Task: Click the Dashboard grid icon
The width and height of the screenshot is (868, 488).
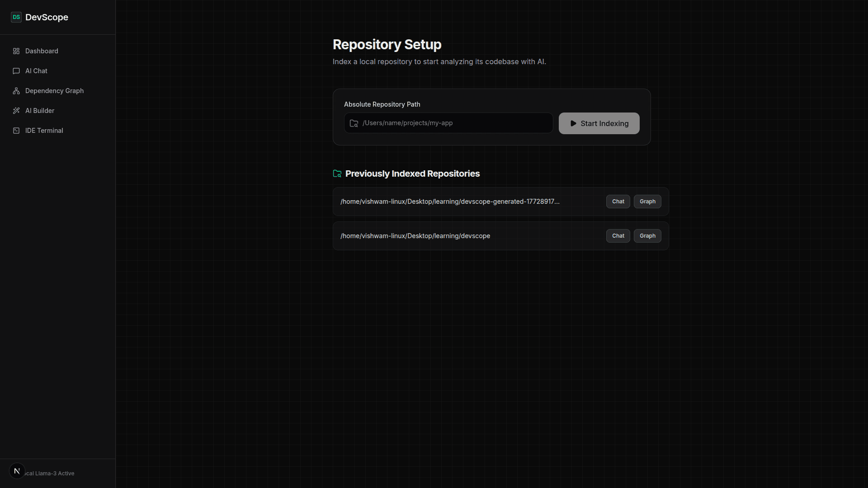Action: 16,51
